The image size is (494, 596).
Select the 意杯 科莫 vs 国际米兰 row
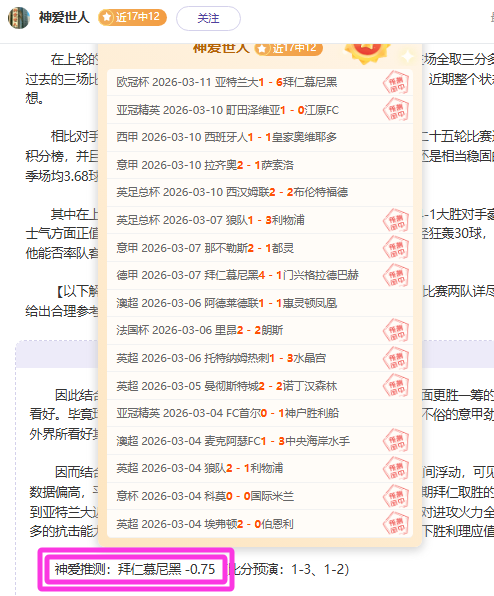(x=260, y=496)
